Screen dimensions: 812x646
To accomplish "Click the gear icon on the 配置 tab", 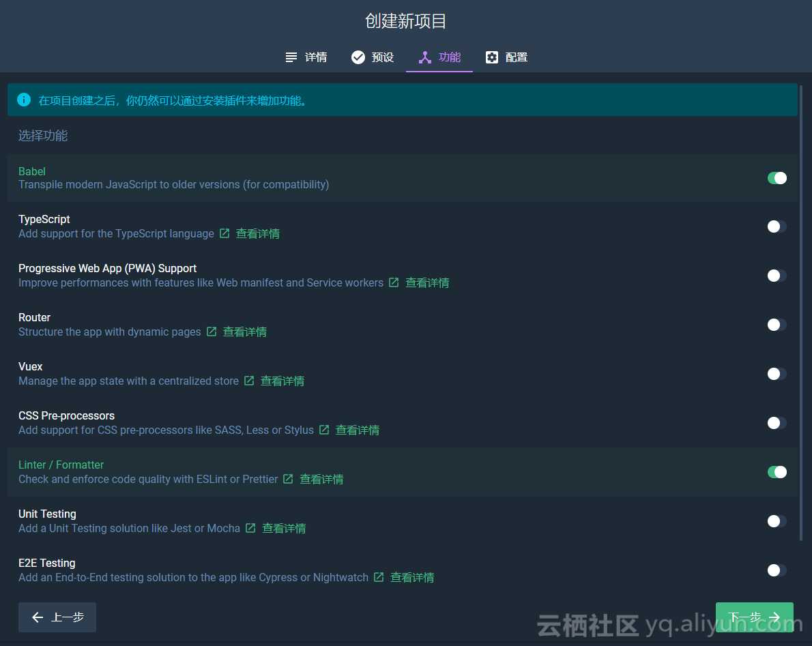I will pyautogui.click(x=493, y=57).
